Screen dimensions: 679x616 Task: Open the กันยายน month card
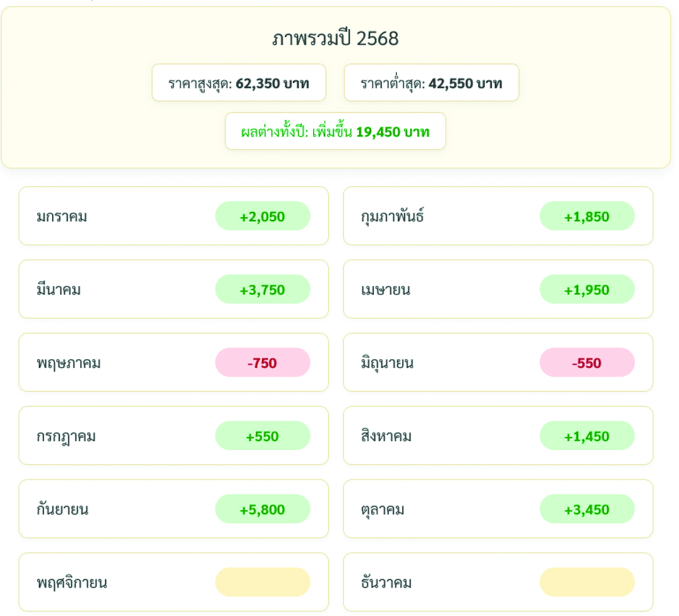pos(174,508)
